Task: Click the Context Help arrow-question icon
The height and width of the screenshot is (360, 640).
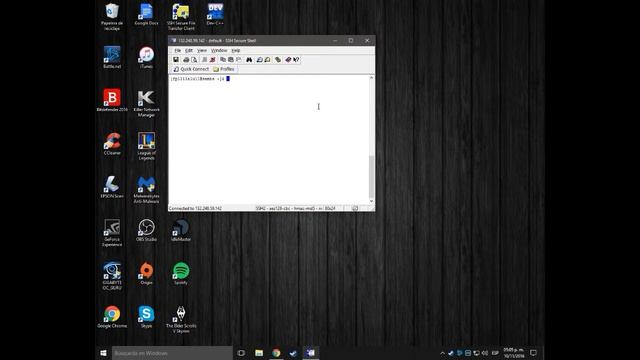Action: (296, 60)
